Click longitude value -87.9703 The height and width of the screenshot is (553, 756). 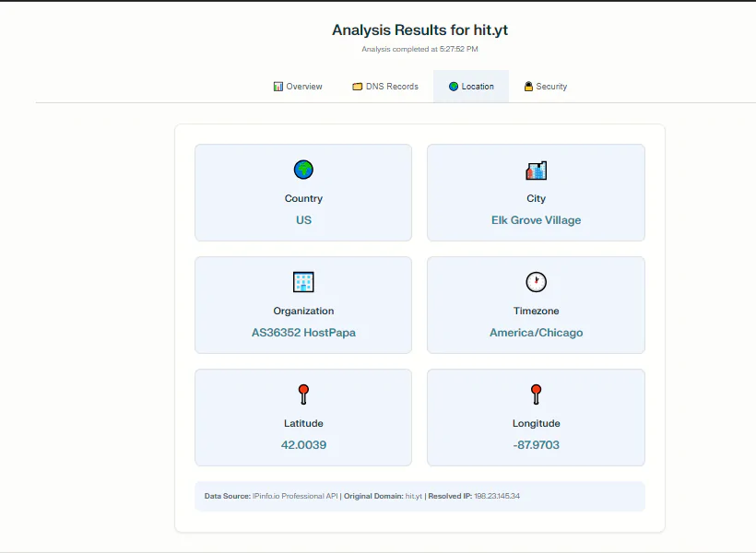(x=536, y=445)
